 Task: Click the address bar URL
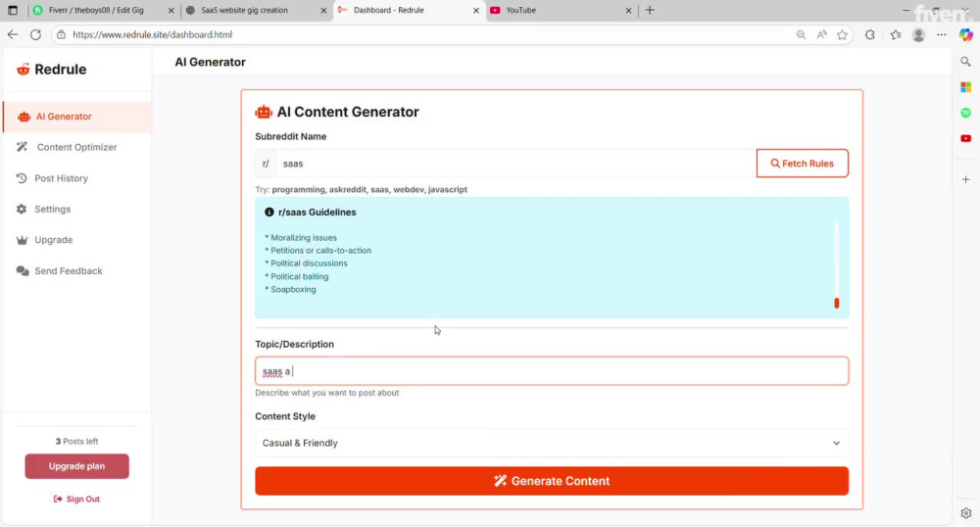tap(152, 35)
